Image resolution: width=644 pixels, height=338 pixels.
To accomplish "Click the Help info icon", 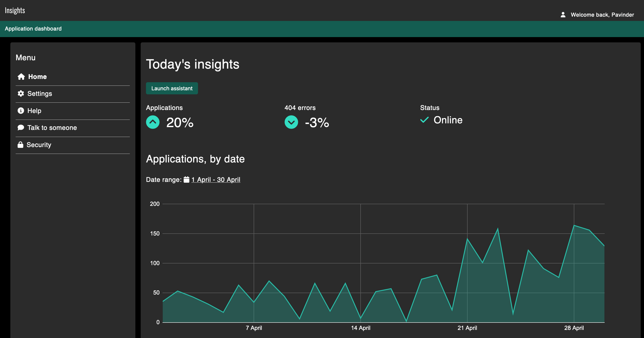I will (21, 110).
